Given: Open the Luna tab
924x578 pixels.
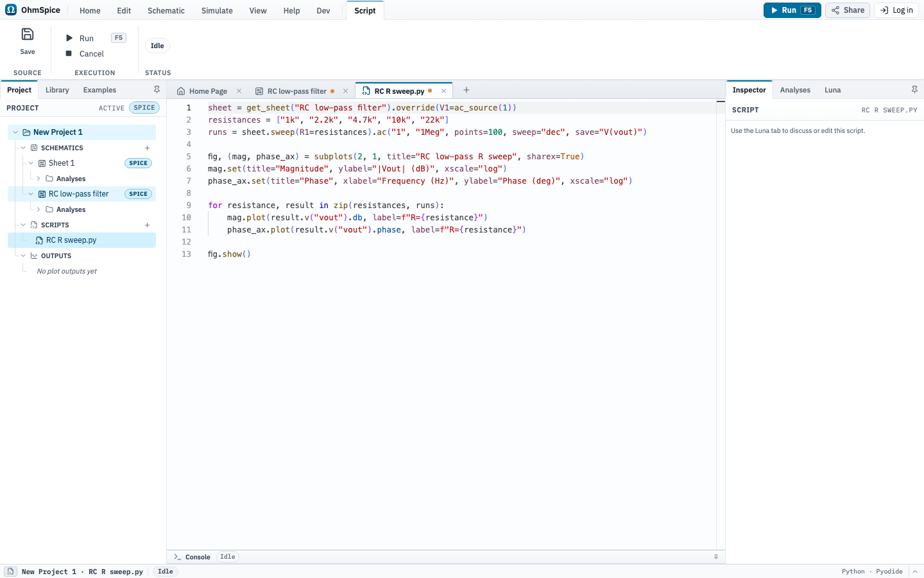Looking at the screenshot, I should coord(832,90).
